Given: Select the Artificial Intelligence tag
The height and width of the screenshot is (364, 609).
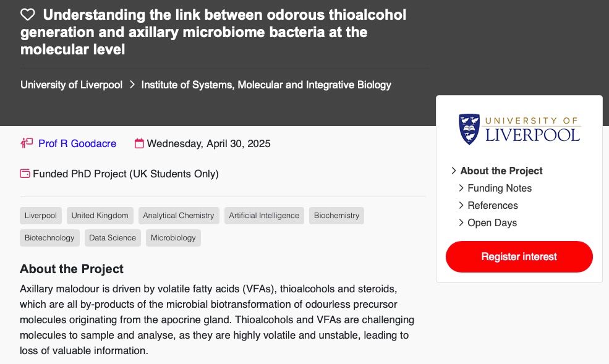Looking at the screenshot, I should 264,216.
